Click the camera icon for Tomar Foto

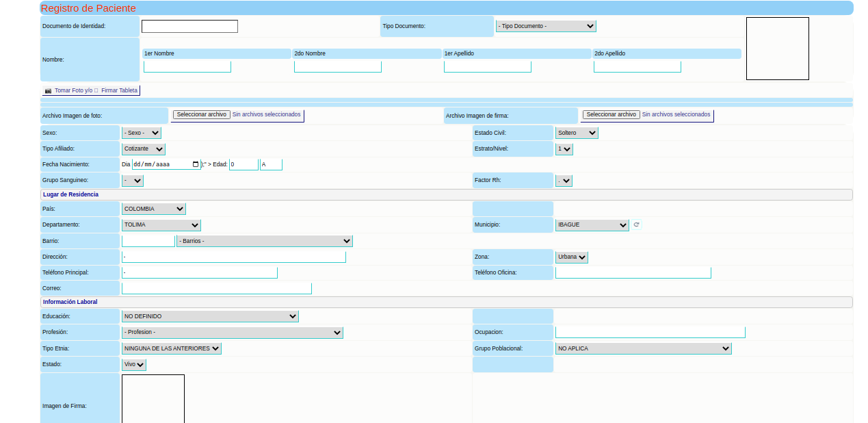tap(48, 90)
